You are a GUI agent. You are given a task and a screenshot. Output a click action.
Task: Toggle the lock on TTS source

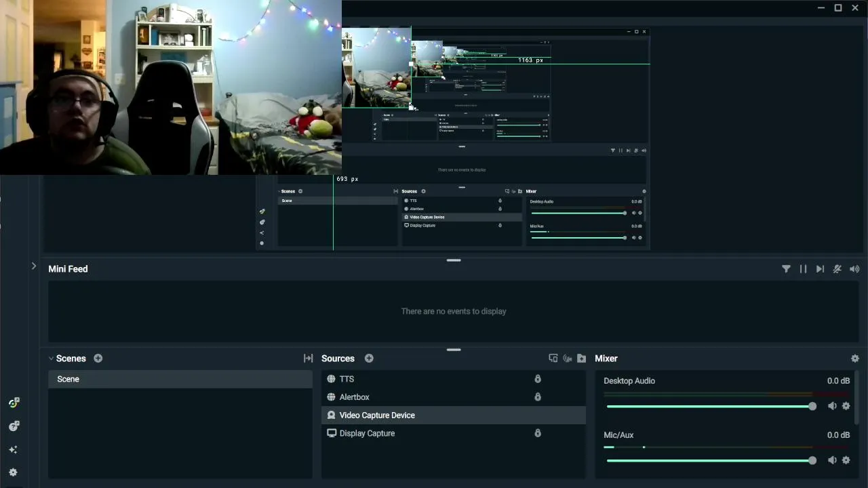(538, 379)
